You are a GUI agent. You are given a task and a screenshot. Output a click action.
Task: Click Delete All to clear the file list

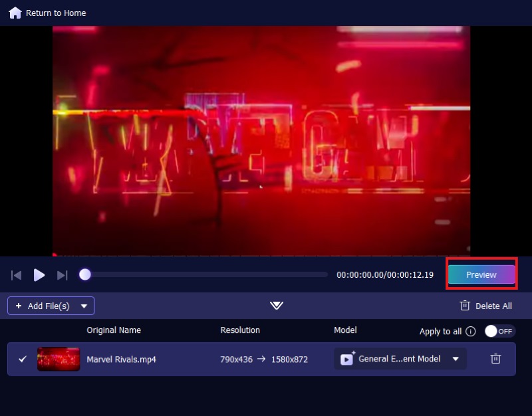click(x=493, y=306)
